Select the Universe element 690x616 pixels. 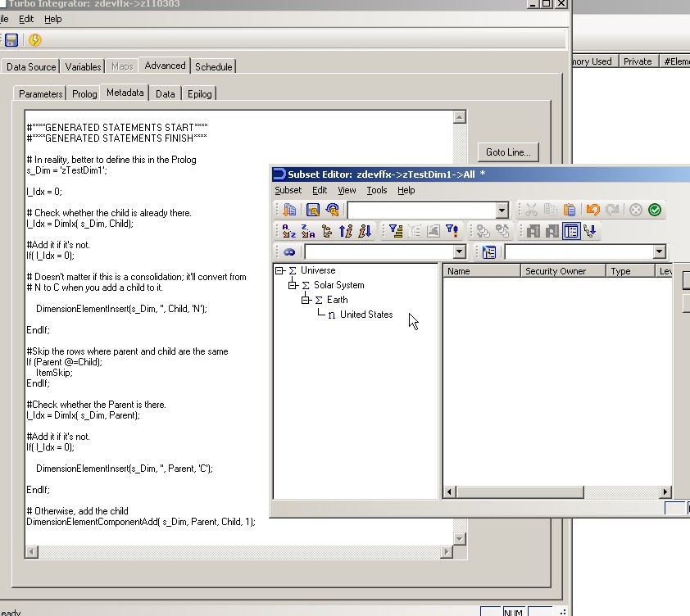318,270
